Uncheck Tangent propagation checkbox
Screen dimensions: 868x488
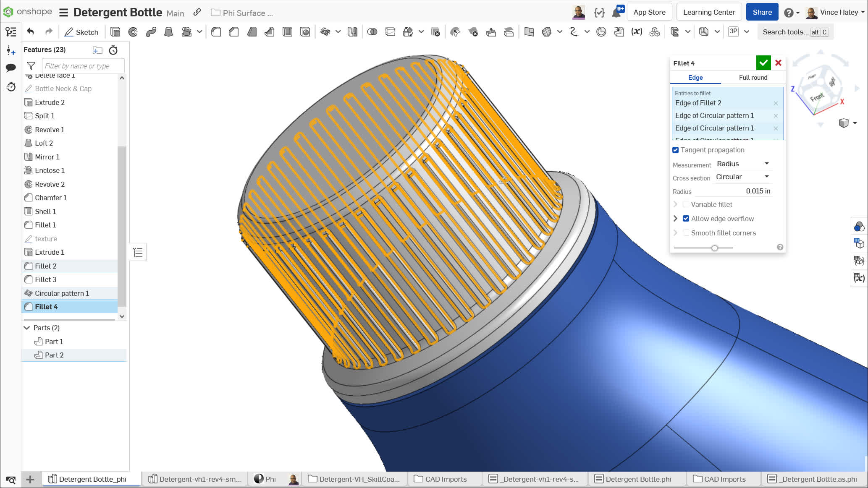click(675, 150)
